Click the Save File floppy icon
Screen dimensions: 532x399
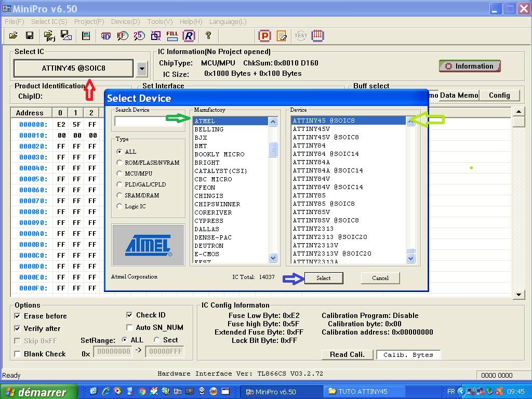point(30,35)
